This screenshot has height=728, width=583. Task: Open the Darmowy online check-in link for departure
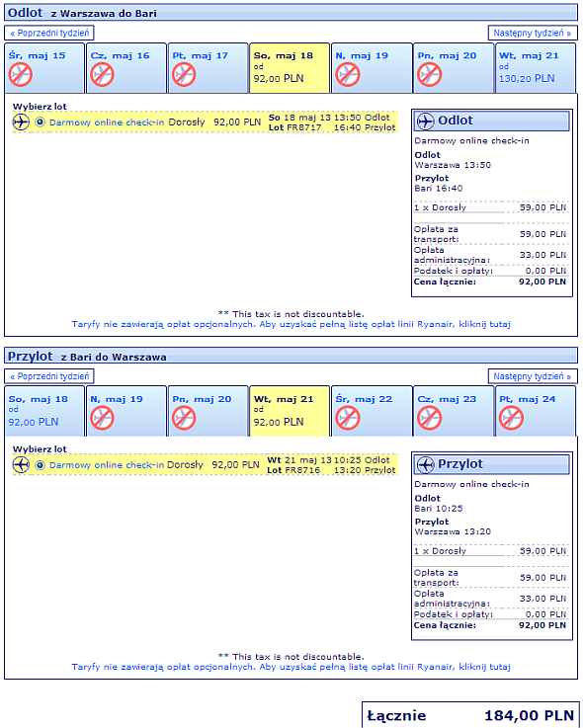[x=107, y=122]
